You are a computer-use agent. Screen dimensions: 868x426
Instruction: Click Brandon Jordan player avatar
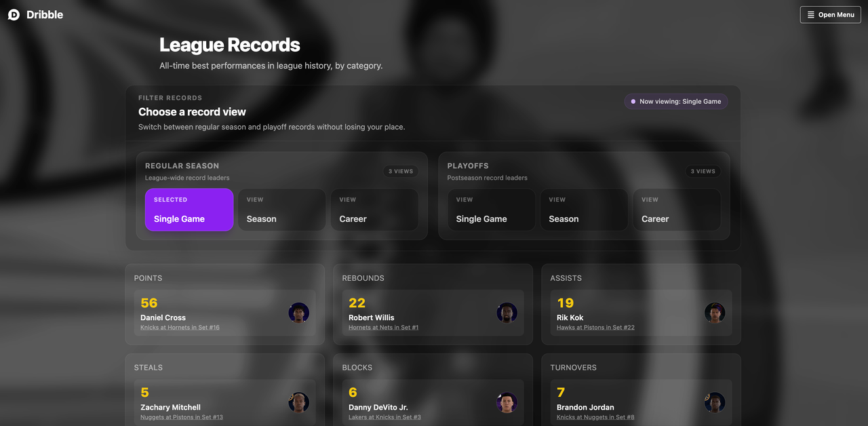click(x=715, y=402)
